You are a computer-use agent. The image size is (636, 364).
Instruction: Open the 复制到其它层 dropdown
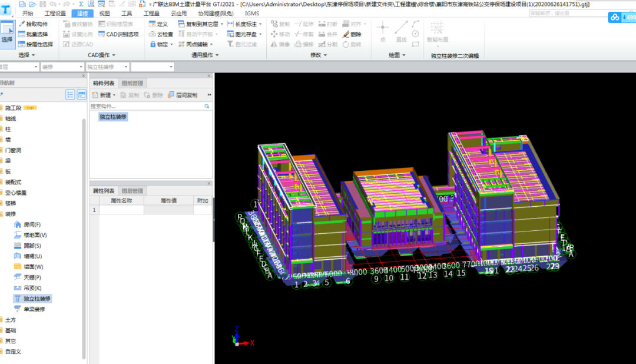(222, 24)
